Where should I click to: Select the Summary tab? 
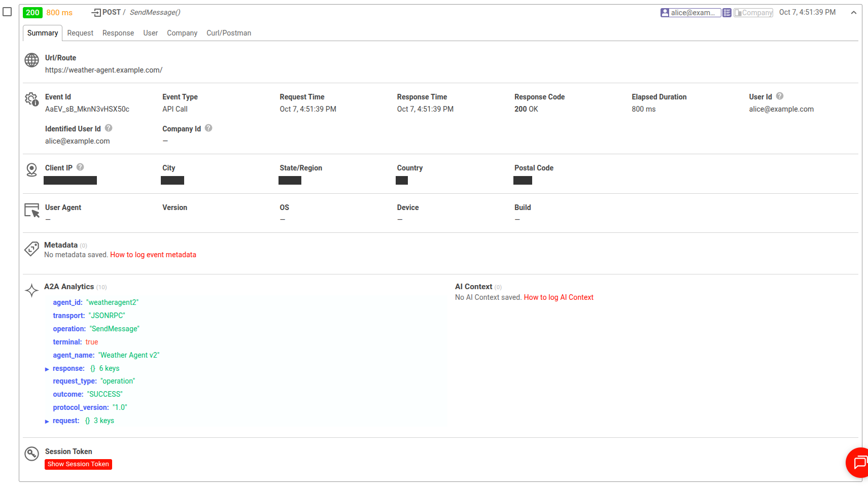point(43,33)
